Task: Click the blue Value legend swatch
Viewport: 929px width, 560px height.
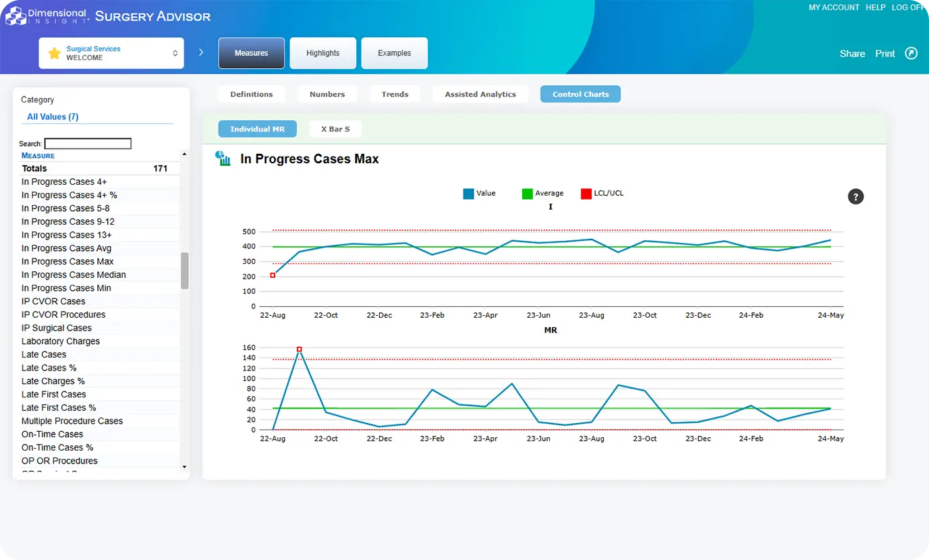Action: coord(468,194)
